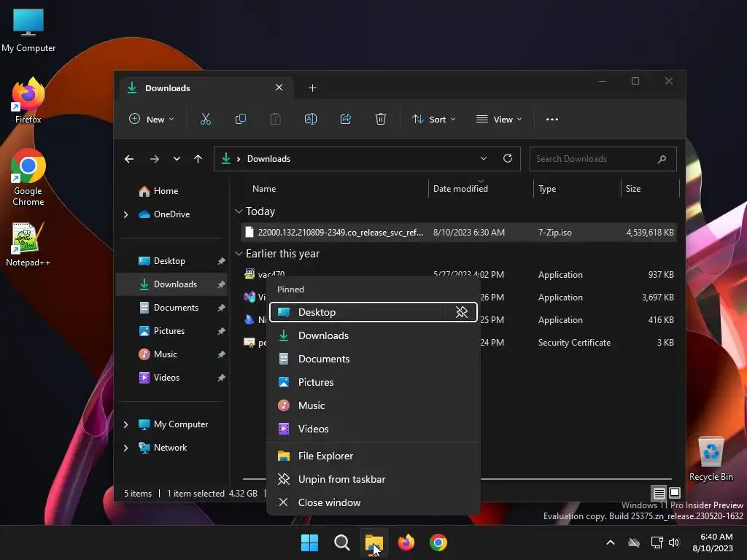The image size is (747, 560).
Task: Expand My Computer in navigation pane
Action: [125, 424]
